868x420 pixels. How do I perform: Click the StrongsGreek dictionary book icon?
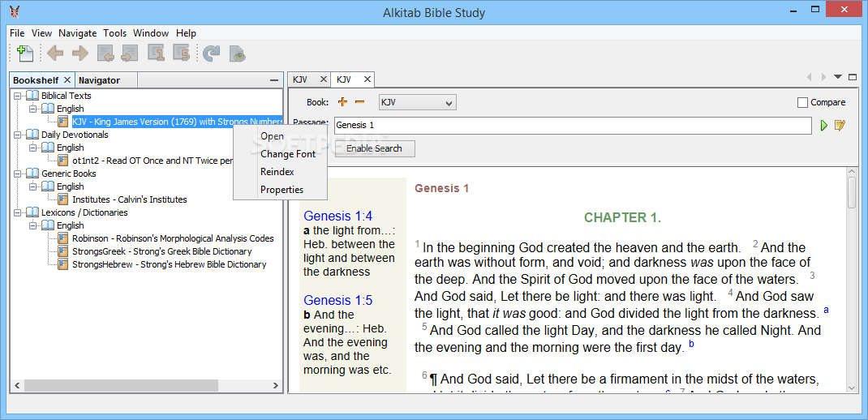pos(63,251)
